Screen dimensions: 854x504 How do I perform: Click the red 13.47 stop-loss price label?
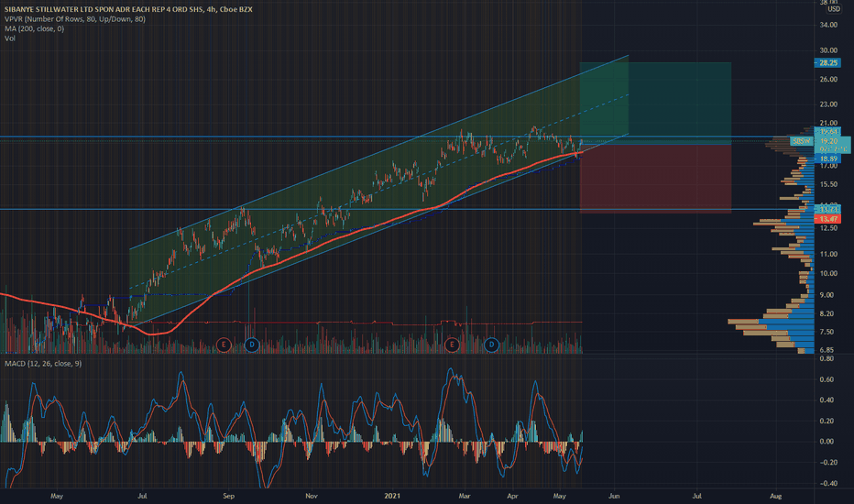pyautogui.click(x=827, y=218)
